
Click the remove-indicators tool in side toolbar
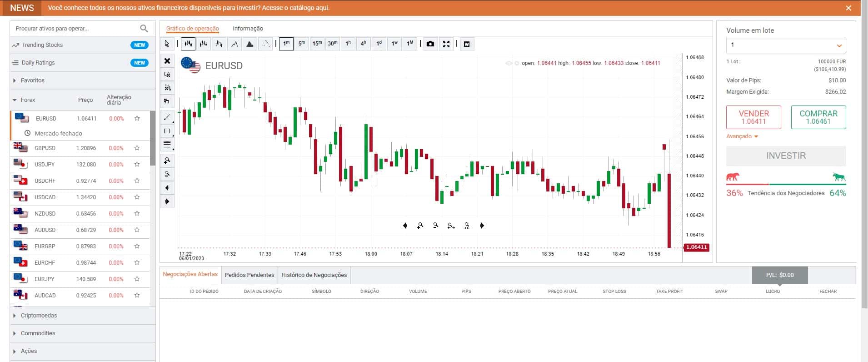[167, 87]
